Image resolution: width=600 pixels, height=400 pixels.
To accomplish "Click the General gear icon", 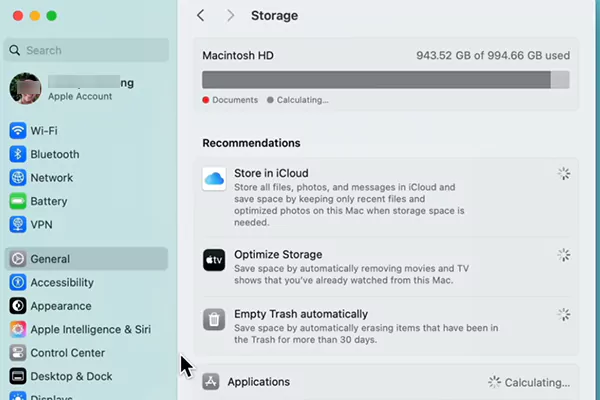I will (18, 259).
